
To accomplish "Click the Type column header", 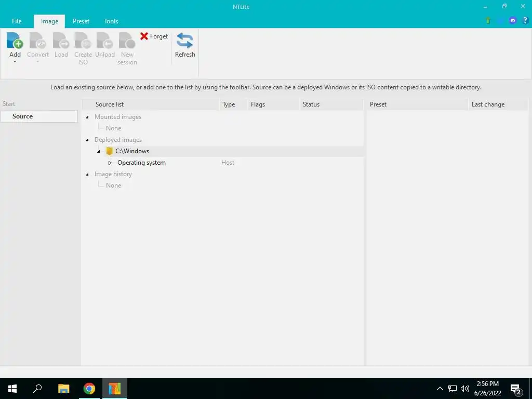I will tap(233, 104).
